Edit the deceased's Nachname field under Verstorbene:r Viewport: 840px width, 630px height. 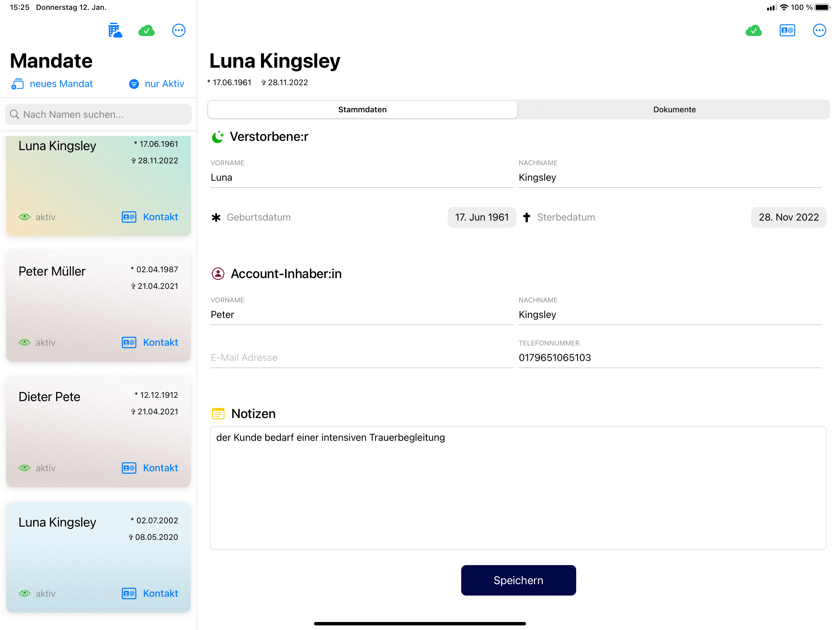point(670,177)
